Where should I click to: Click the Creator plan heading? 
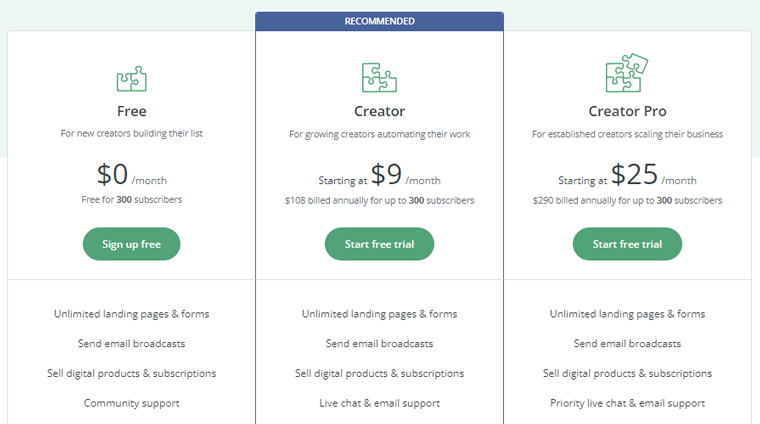pos(379,111)
